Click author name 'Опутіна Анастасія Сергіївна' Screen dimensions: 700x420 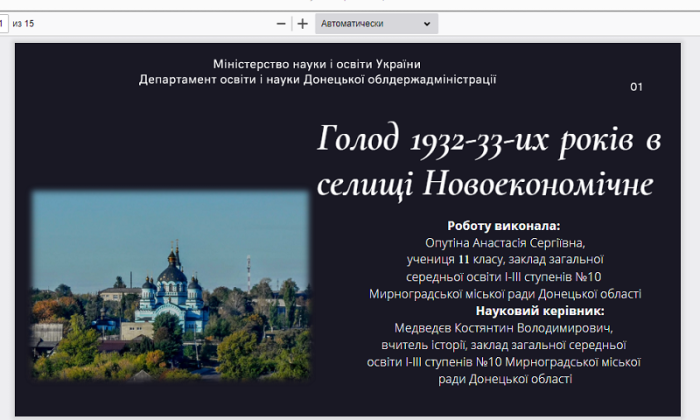pyautogui.click(x=504, y=243)
